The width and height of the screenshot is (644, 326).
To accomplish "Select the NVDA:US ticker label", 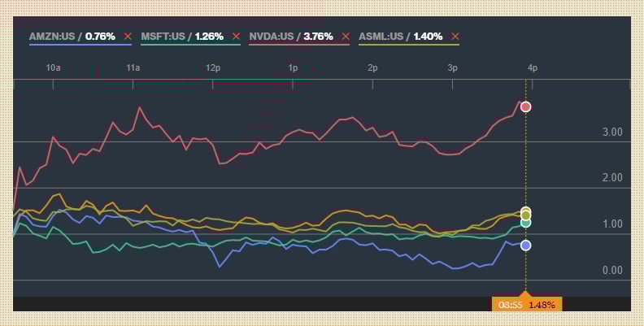I will [x=272, y=37].
